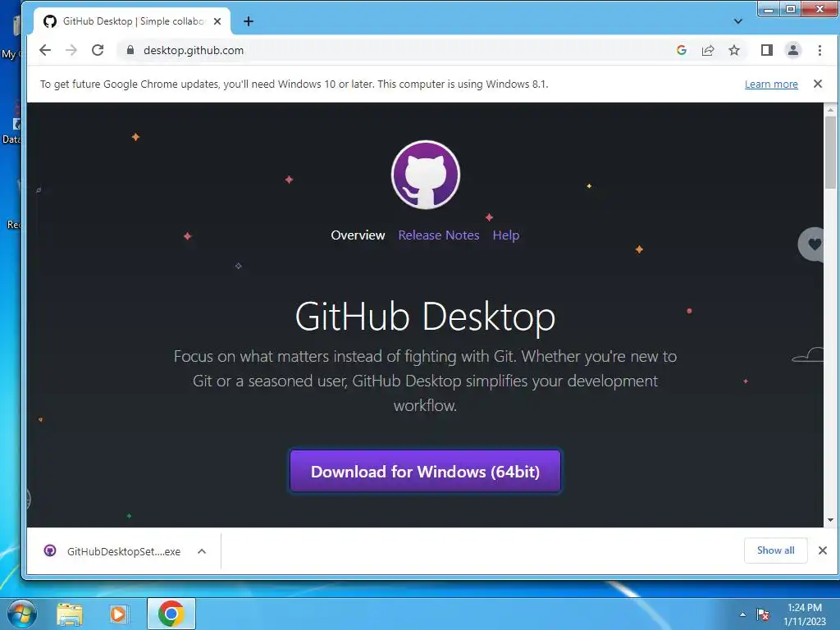This screenshot has height=630, width=840.
Task: Bookmark this page with the star icon
Action: (x=734, y=50)
